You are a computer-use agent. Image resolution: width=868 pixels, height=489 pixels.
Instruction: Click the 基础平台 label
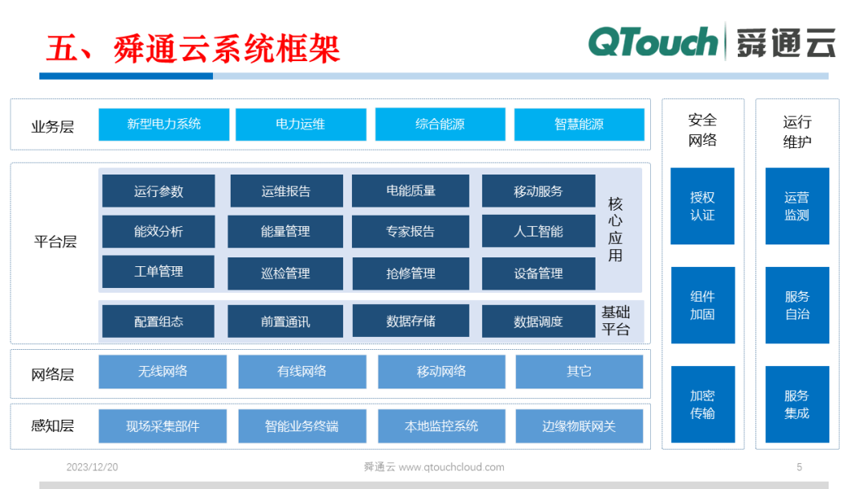point(616,320)
